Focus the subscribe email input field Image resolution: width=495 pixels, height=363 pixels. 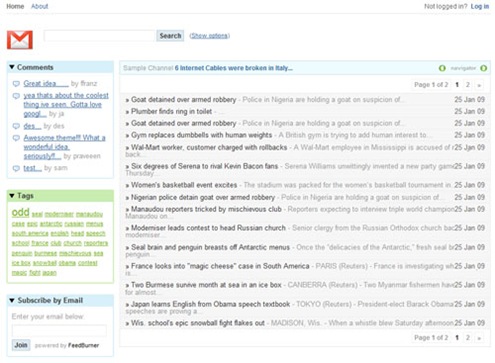point(59,330)
